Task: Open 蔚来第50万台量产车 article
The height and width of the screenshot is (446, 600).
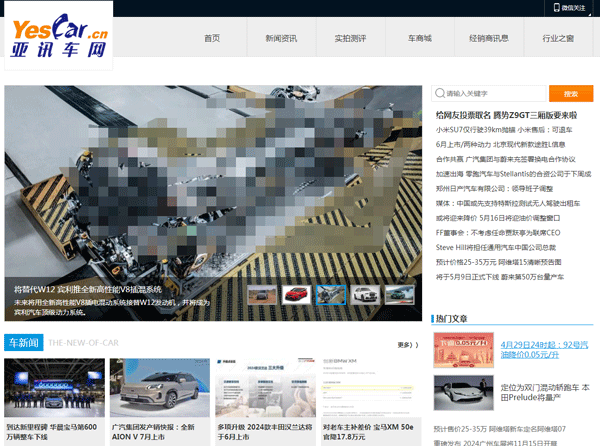Action: pyautogui.click(x=500, y=277)
